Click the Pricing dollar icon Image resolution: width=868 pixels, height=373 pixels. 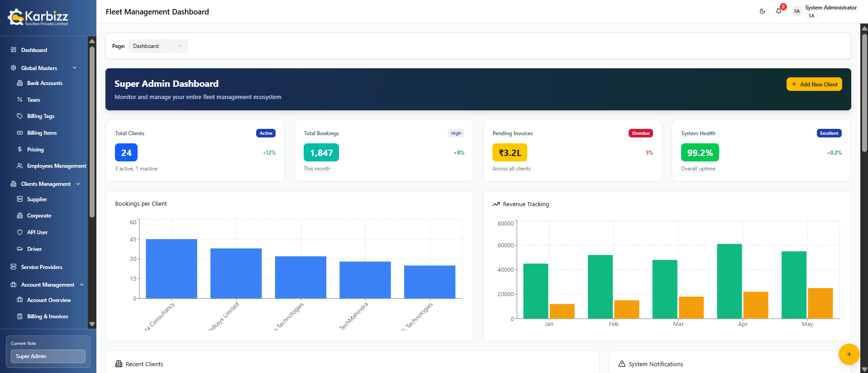pyautogui.click(x=19, y=149)
